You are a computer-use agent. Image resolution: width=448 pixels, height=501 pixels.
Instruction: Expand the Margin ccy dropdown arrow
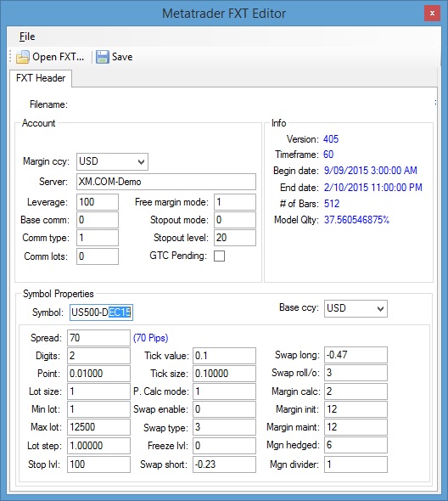[141, 161]
